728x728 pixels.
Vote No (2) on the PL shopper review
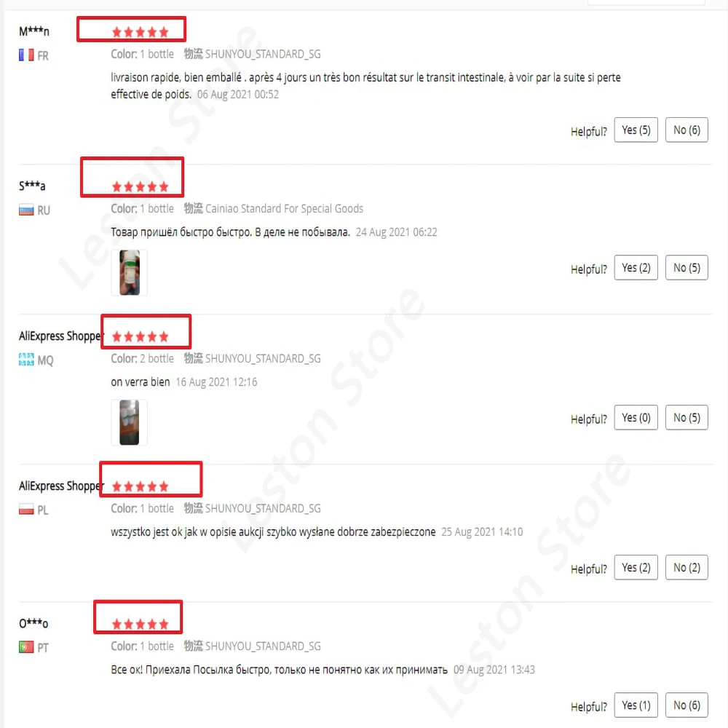pos(687,567)
